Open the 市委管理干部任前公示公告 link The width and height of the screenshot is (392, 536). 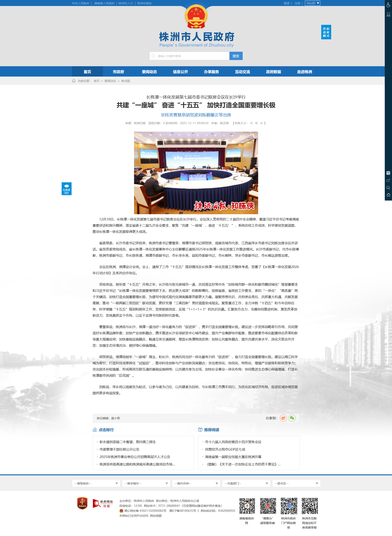(119, 449)
